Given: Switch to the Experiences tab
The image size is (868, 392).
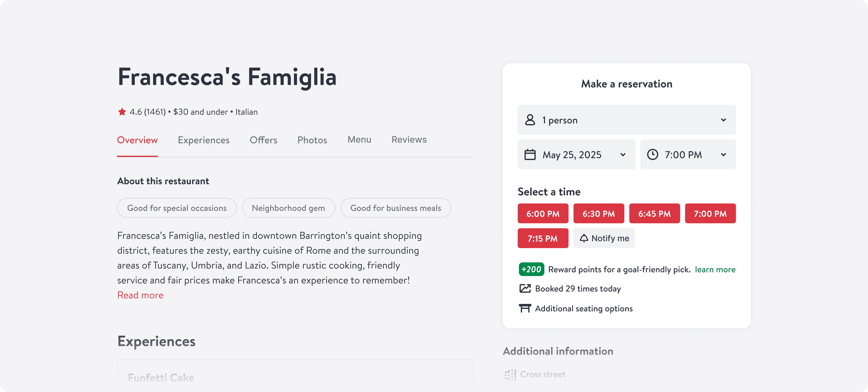Looking at the screenshot, I should click(x=204, y=140).
